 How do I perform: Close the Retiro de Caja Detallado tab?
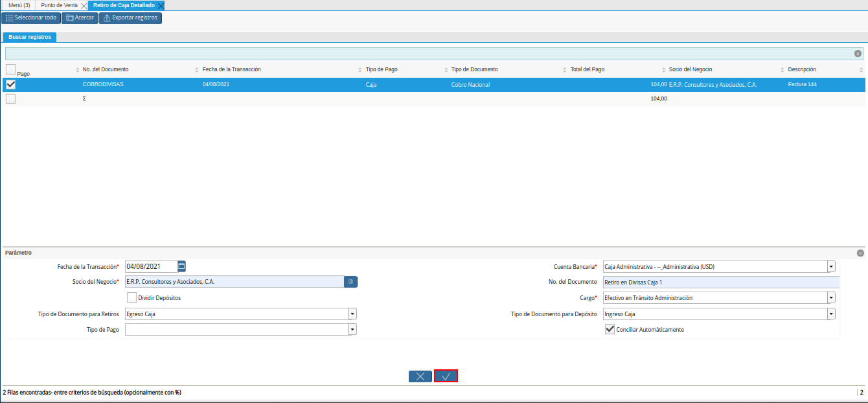click(x=161, y=5)
